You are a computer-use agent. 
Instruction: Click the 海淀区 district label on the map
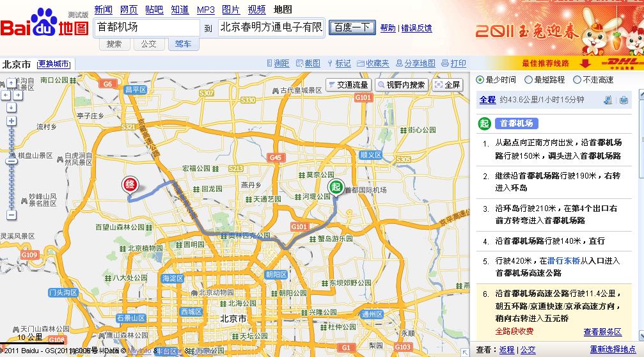pyautogui.click(x=173, y=278)
